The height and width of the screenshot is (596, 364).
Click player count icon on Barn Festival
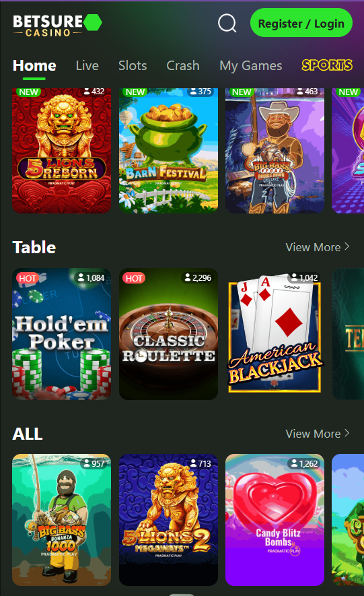(x=194, y=92)
